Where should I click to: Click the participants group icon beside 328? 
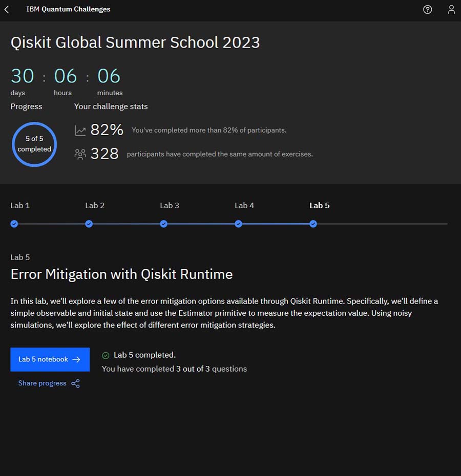tap(80, 154)
